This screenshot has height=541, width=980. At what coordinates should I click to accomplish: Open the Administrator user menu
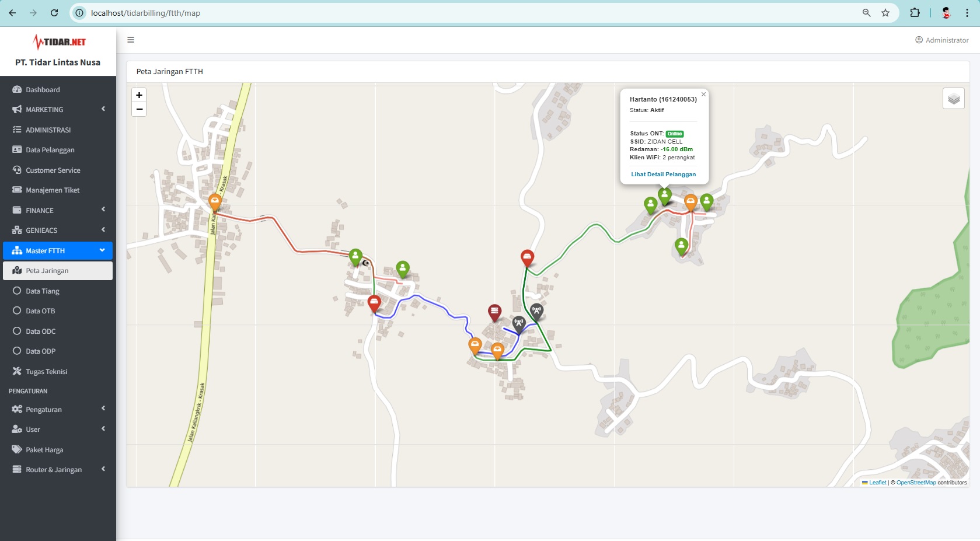pos(941,40)
